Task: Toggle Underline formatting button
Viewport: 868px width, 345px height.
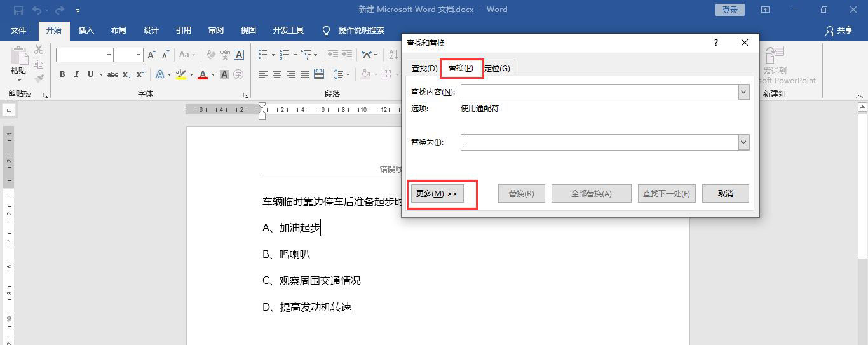Action: click(x=91, y=74)
